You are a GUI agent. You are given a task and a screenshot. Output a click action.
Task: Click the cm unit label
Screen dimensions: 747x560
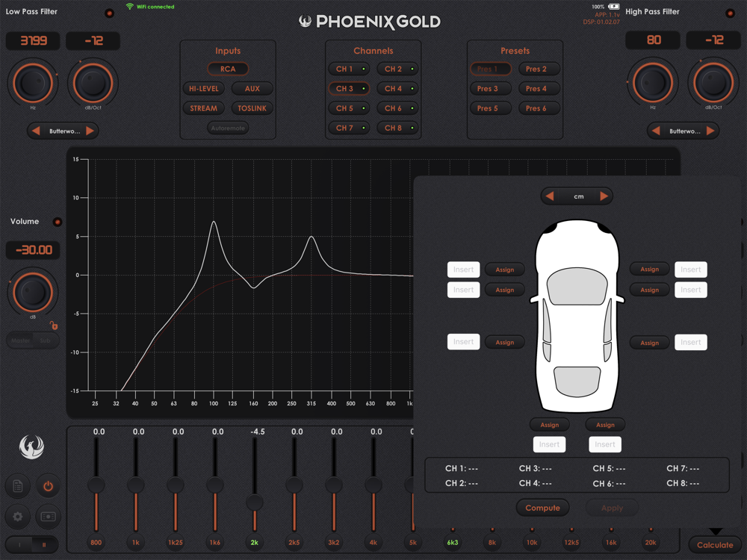pos(578,196)
